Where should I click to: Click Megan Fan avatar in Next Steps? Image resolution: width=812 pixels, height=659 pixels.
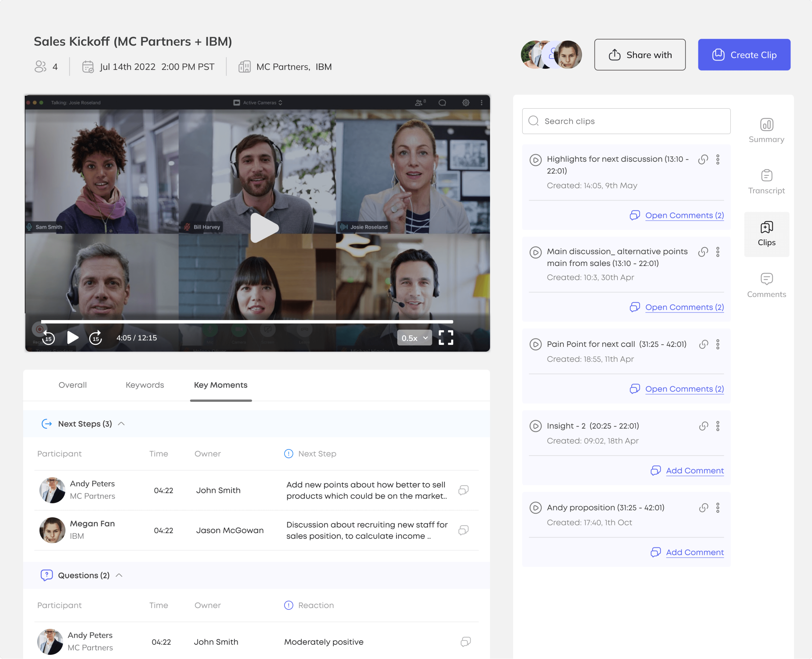click(x=53, y=530)
